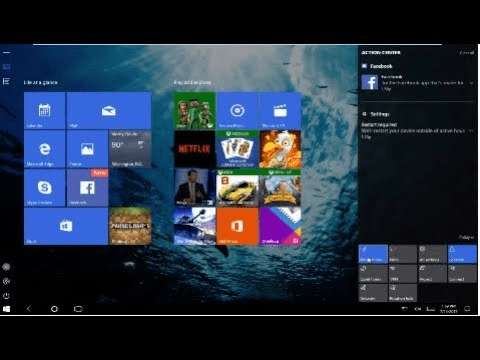Screen dimensions: 480x360
Task: Go back using the taskbar arrow
Action: [29, 309]
